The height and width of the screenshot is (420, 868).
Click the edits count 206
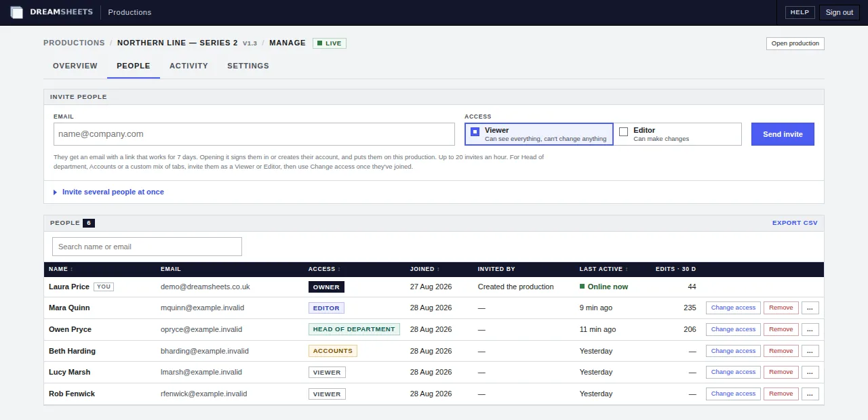(x=690, y=329)
